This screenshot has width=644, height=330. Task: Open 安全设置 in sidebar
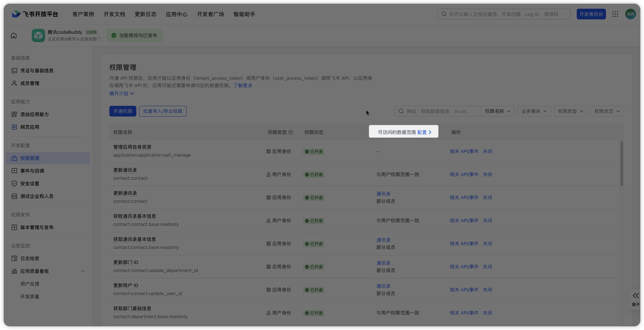[30, 184]
